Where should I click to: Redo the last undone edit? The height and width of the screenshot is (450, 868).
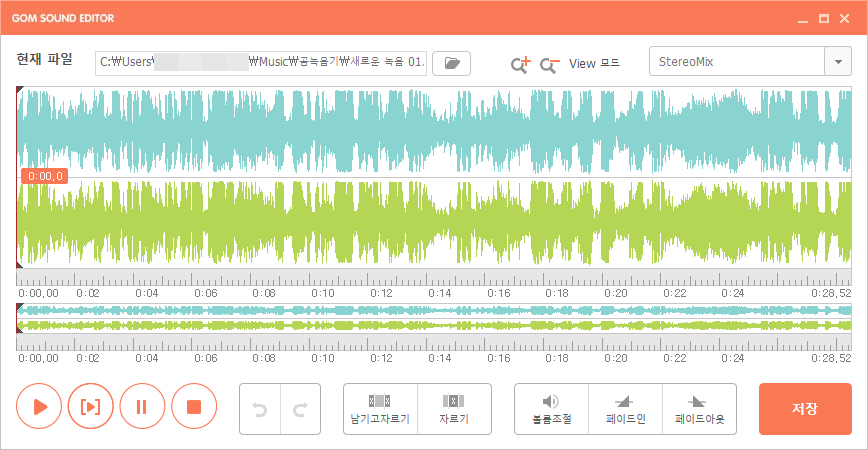point(301,409)
